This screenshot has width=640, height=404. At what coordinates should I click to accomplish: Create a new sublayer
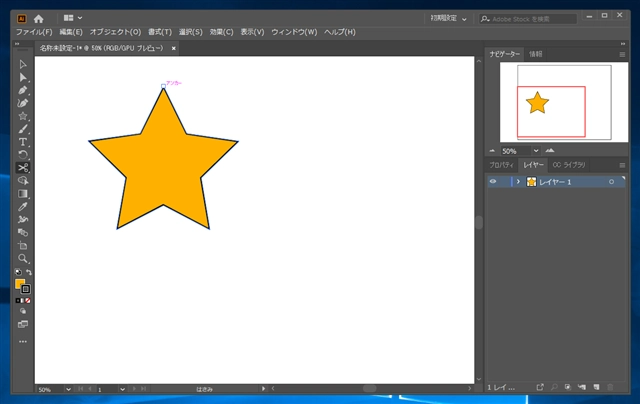582,387
